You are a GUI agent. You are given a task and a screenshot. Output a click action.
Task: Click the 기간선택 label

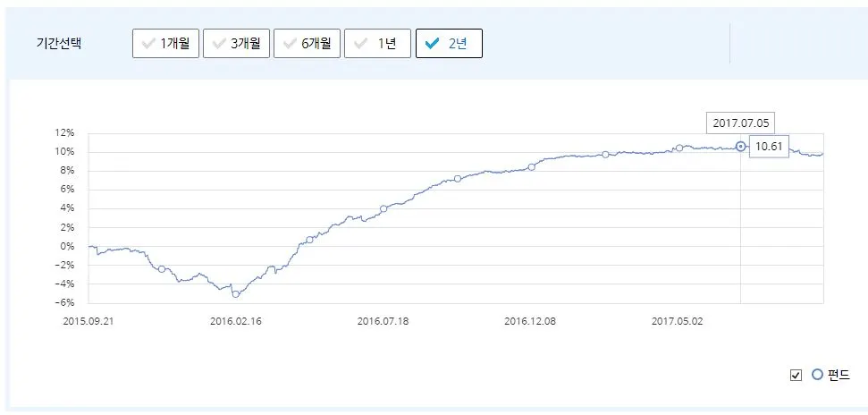(x=59, y=44)
